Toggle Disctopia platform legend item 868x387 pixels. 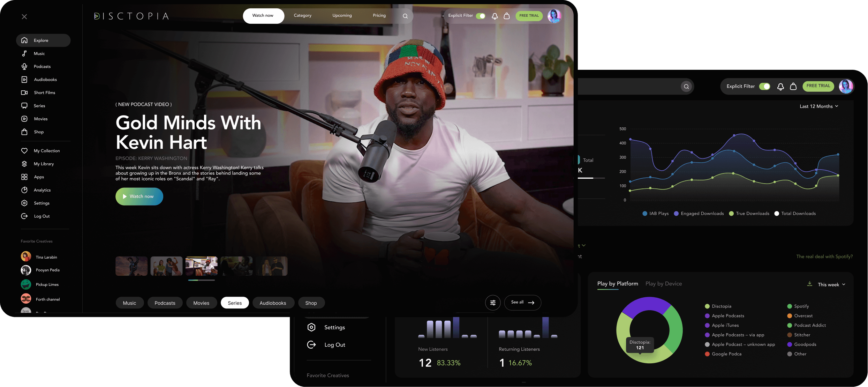718,306
